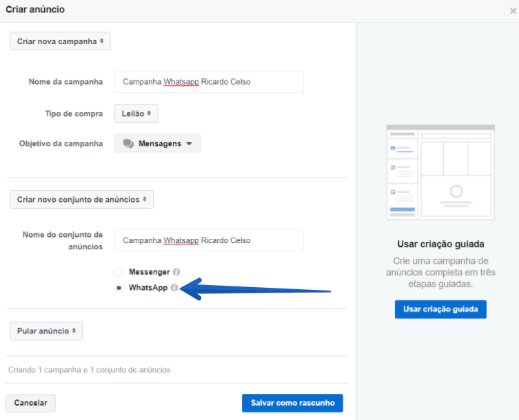
Task: Click the Objetivo da campanha label
Action: [61, 143]
